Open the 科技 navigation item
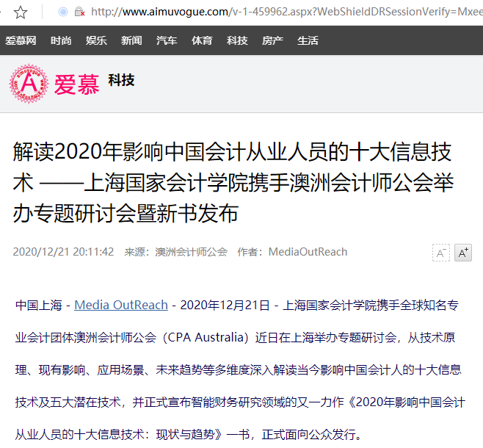 click(237, 40)
